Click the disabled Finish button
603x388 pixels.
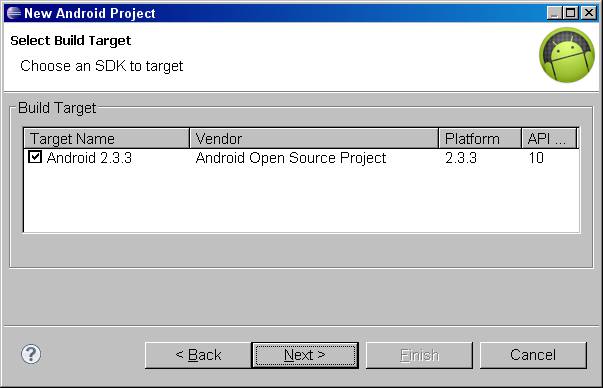coord(419,355)
